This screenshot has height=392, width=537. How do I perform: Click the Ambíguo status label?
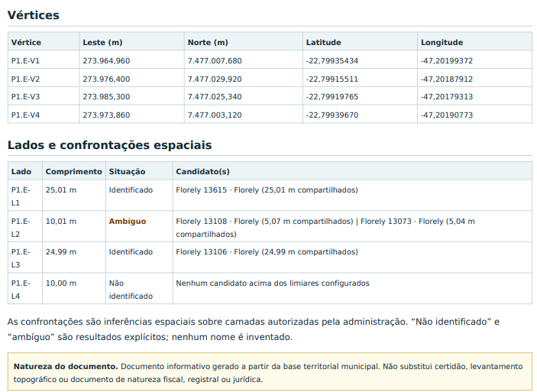(128, 222)
